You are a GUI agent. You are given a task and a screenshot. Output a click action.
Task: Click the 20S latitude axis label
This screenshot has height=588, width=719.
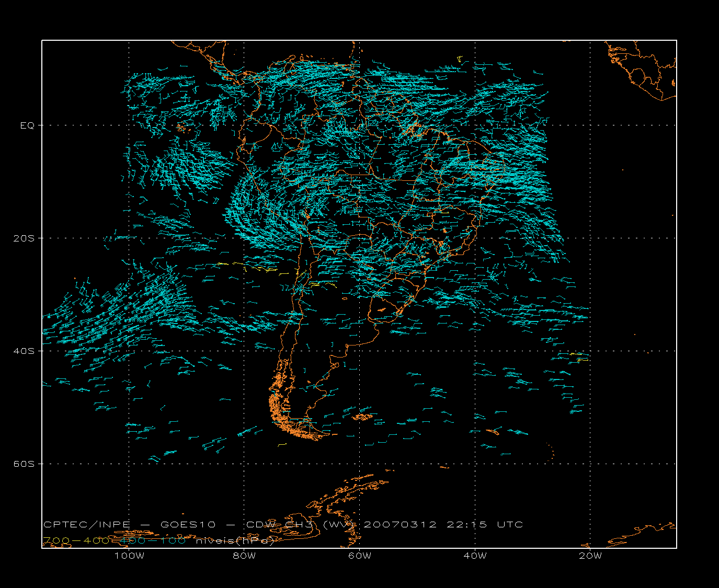[24, 238]
